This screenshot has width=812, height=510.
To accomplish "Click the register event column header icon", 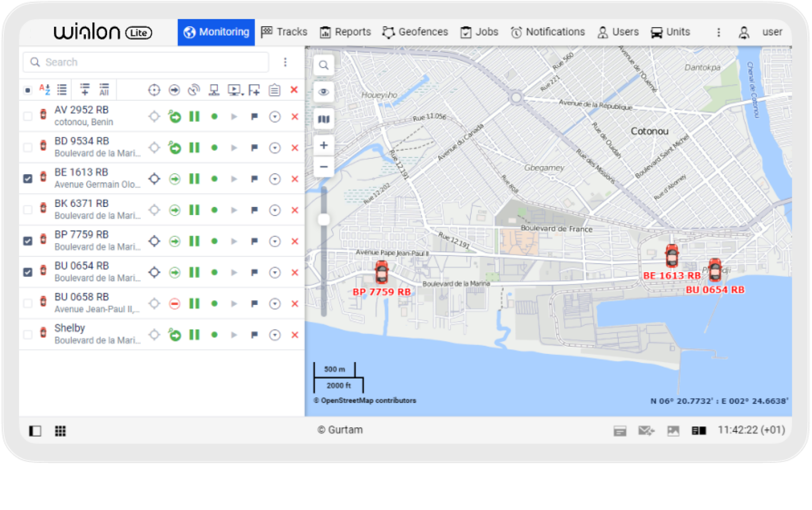I will [254, 90].
